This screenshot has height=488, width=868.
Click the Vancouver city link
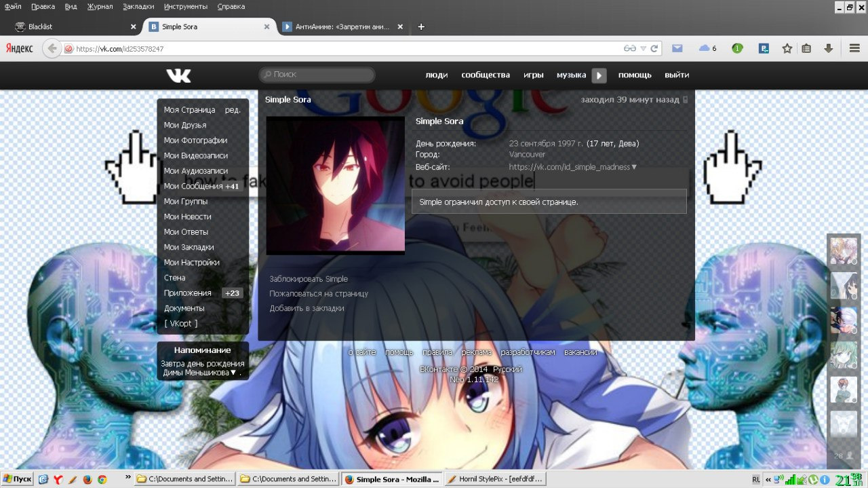pyautogui.click(x=527, y=155)
